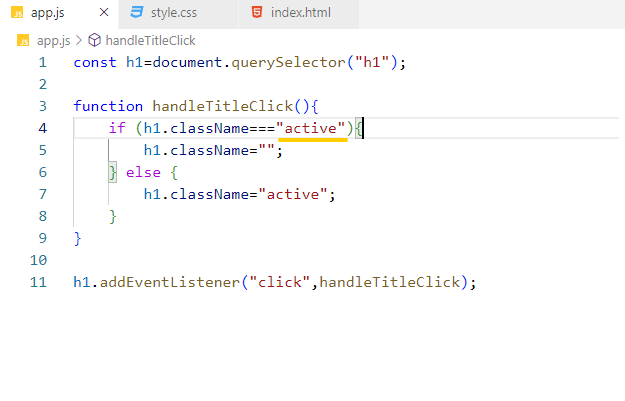Click the function keyword on line 3

pos(108,106)
